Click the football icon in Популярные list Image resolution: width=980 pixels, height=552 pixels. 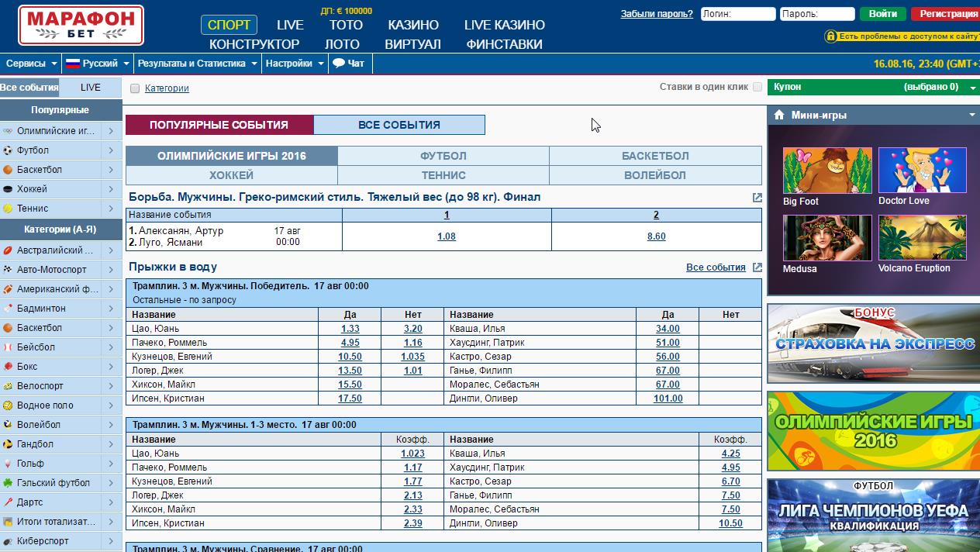click(8, 150)
